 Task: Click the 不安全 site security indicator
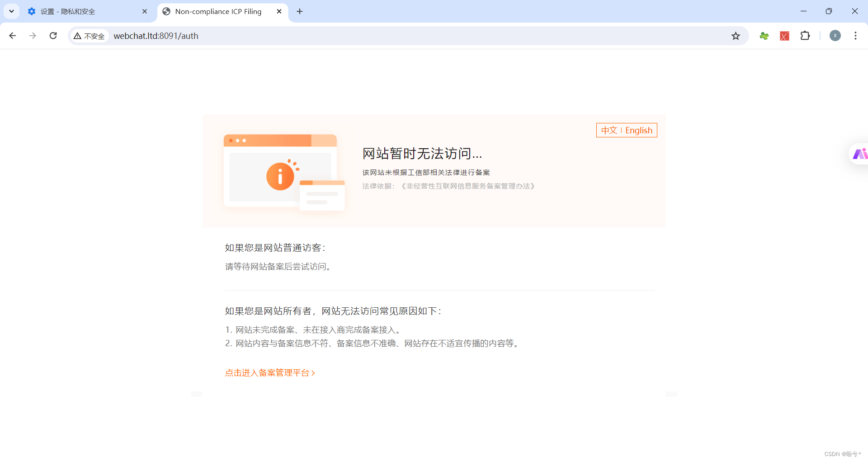(89, 36)
